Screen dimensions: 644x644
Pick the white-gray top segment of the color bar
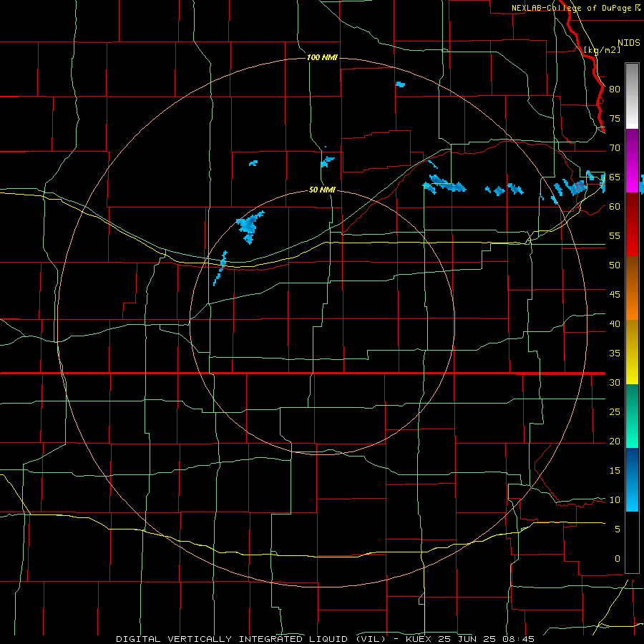632,96
